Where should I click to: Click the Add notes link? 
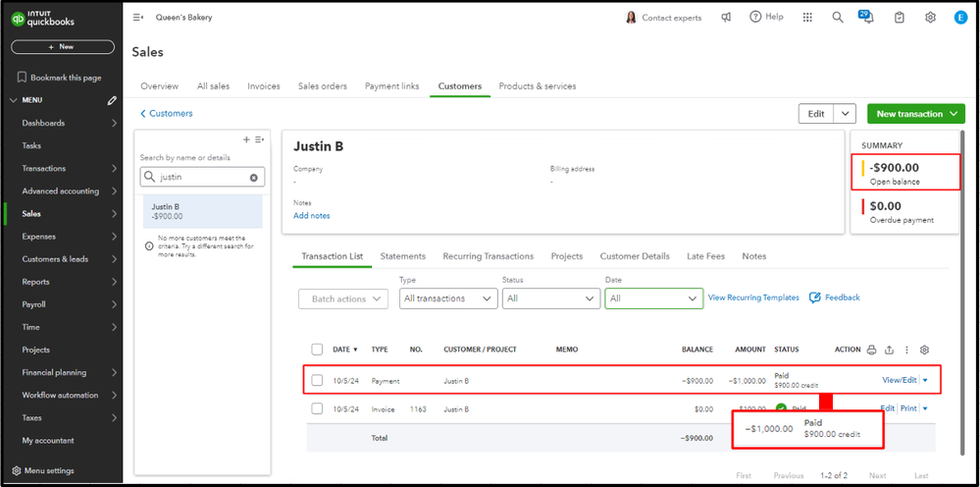point(312,216)
